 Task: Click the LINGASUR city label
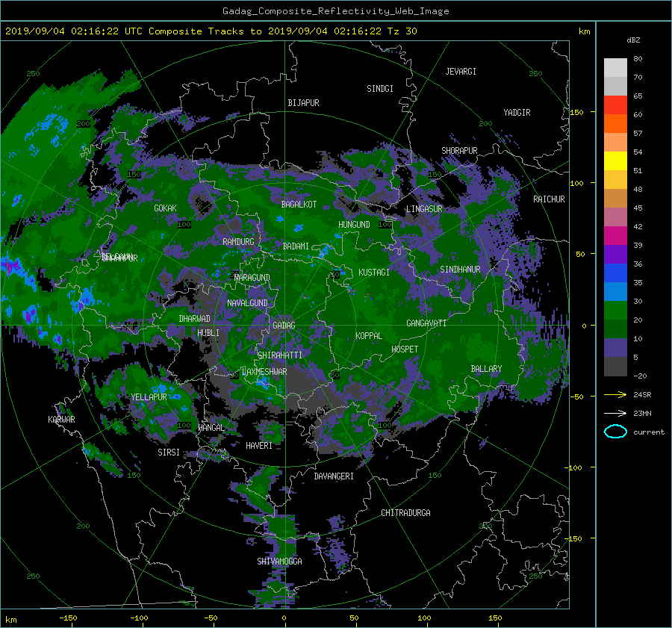(424, 209)
